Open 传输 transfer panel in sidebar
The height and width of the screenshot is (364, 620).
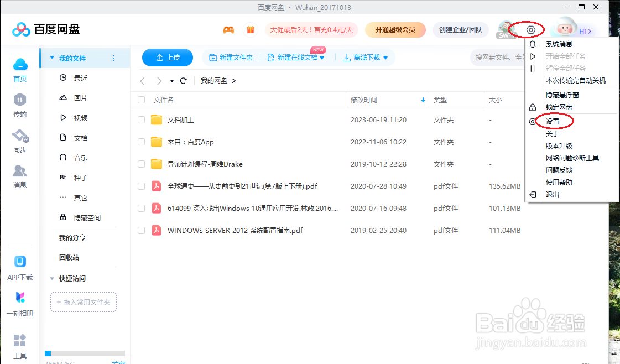click(20, 106)
